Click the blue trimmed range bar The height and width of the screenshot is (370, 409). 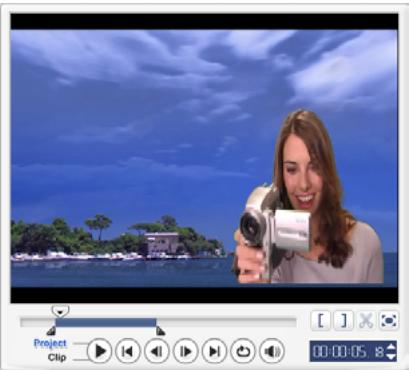pos(106,322)
